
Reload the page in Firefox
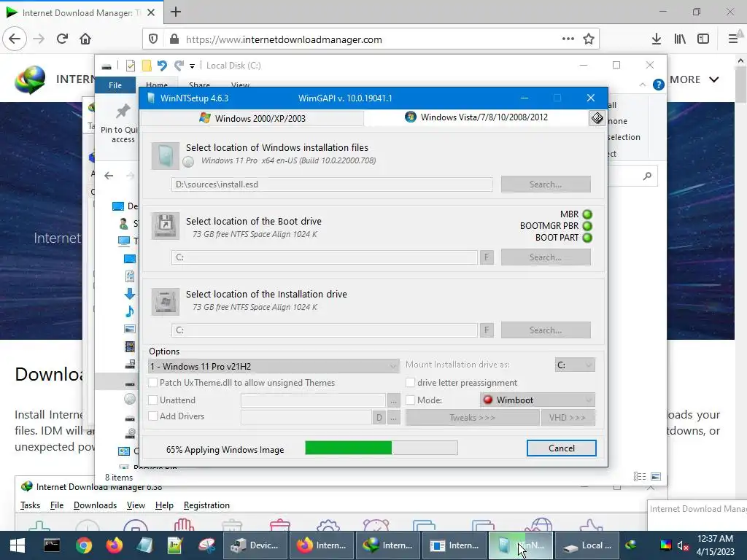point(62,39)
